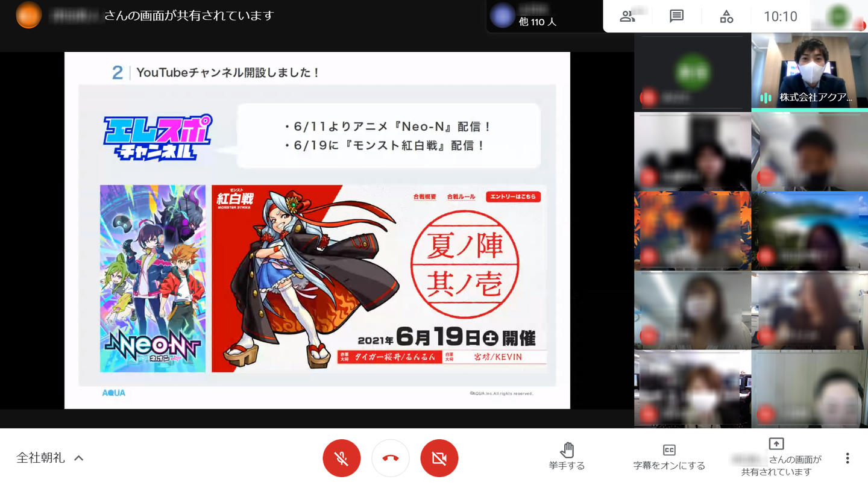This screenshot has width=868, height=488.
Task: Click the 夏ノ陣 其ノ壱 red stamp
Action: click(x=464, y=263)
